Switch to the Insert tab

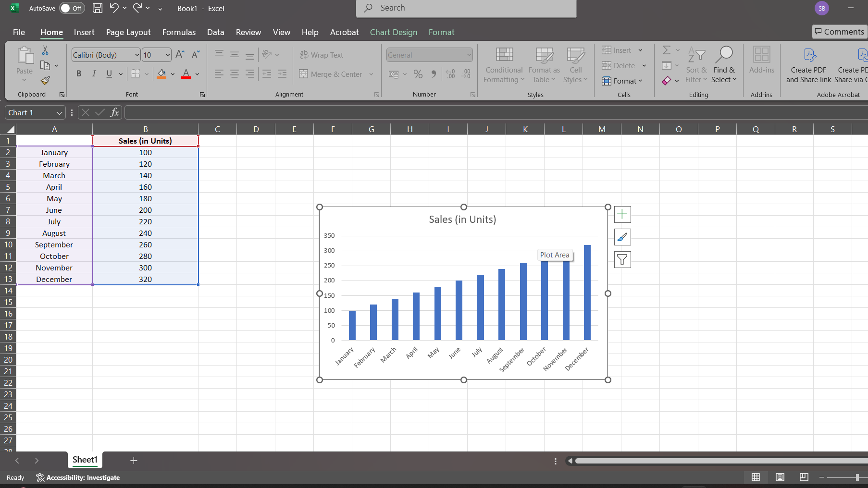coord(84,32)
